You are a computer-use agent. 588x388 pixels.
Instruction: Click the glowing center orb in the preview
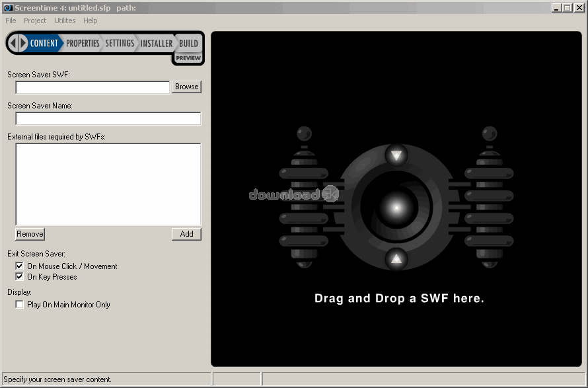pyautogui.click(x=396, y=208)
